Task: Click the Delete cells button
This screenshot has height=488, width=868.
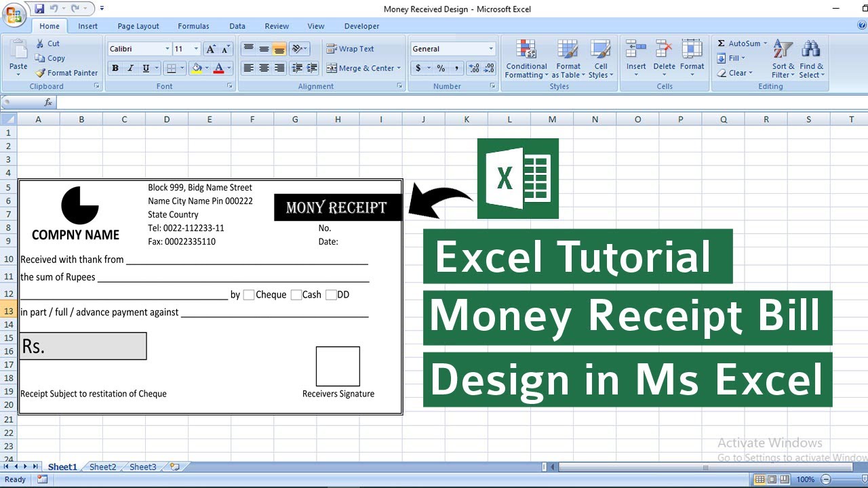Action: [664, 58]
